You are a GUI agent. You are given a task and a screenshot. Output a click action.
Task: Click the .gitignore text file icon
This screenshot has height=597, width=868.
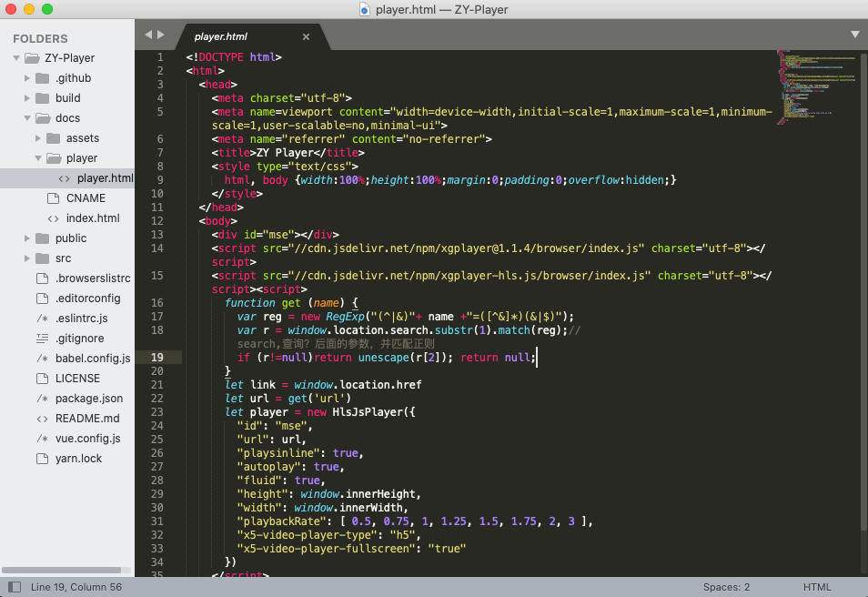pos(43,339)
